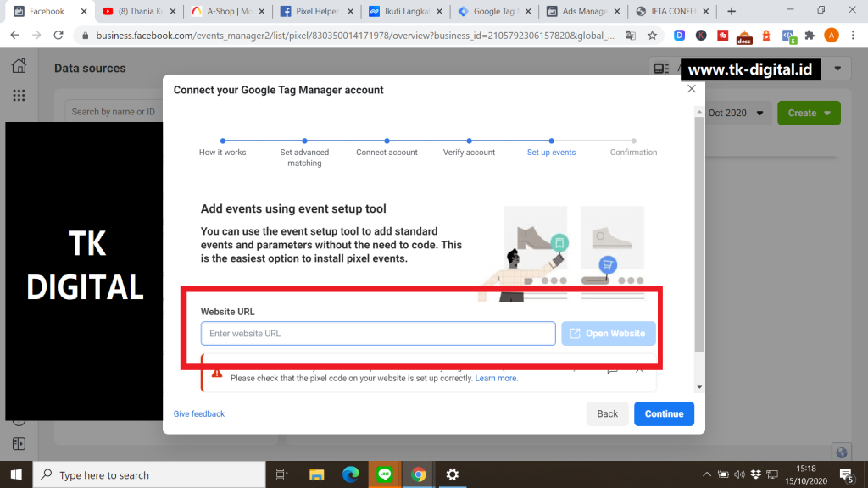This screenshot has height=488, width=868.
Task: Click the dark K extension icon
Action: (x=701, y=35)
